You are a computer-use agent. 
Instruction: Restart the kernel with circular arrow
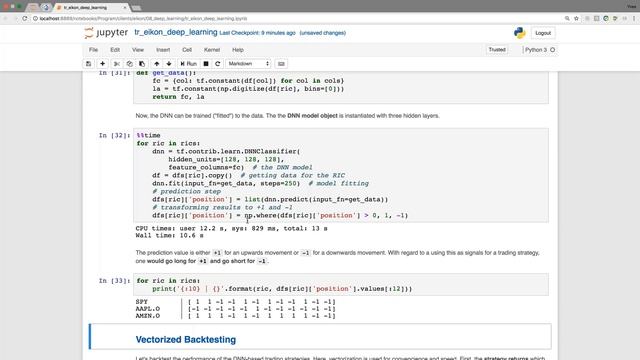coord(218,64)
